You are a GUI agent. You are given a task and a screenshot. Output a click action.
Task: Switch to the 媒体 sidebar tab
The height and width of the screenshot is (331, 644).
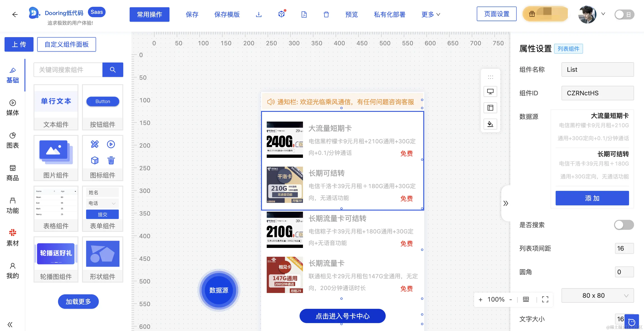(x=12, y=108)
